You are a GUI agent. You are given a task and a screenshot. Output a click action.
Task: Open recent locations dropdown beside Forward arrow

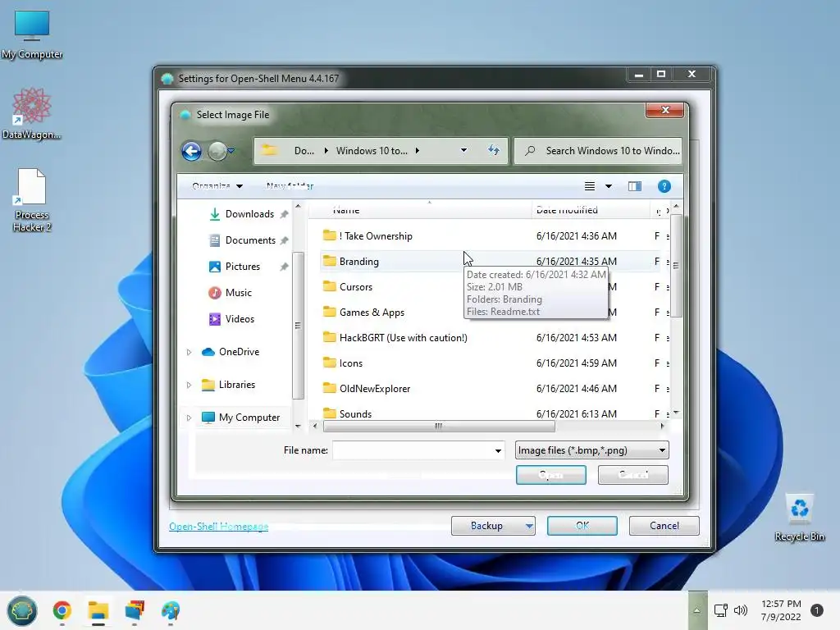tap(231, 151)
